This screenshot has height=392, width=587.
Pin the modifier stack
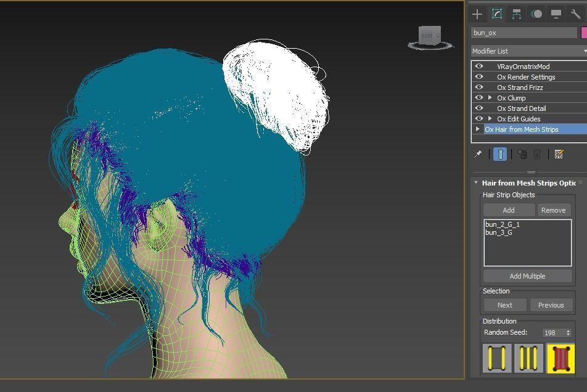[x=478, y=154]
